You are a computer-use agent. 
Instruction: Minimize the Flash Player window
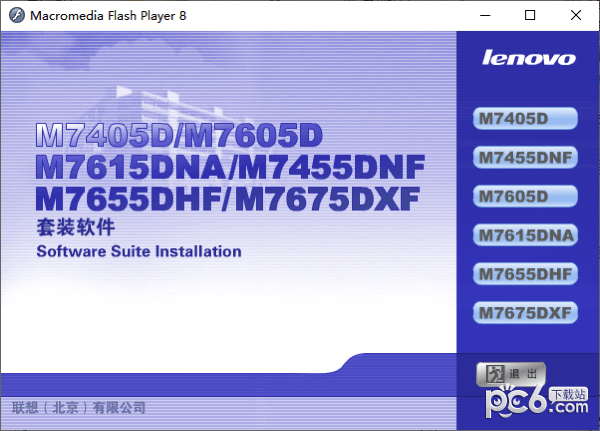pos(485,16)
